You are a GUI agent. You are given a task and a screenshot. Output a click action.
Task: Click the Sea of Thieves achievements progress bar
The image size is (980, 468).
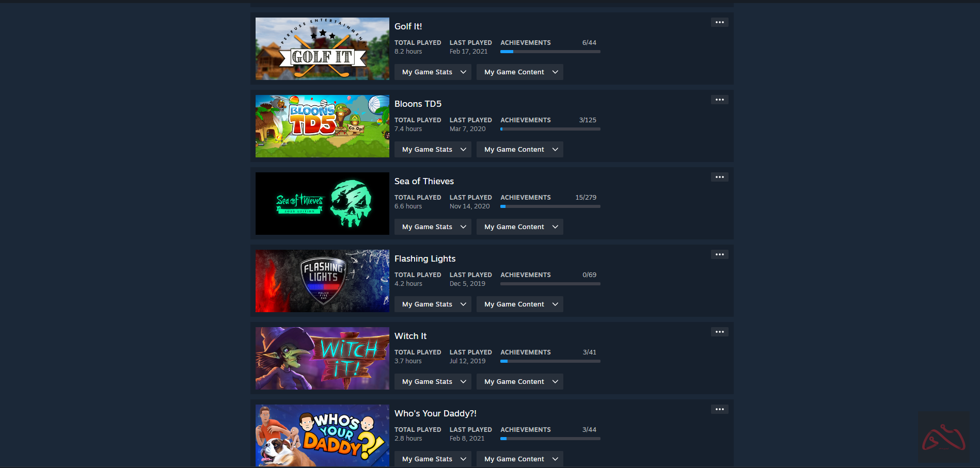[x=550, y=206]
